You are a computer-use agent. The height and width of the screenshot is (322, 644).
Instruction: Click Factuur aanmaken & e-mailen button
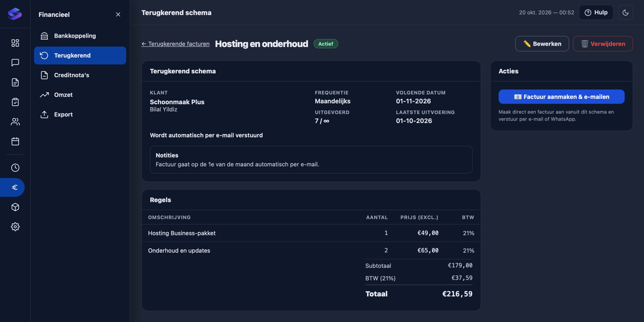(561, 97)
